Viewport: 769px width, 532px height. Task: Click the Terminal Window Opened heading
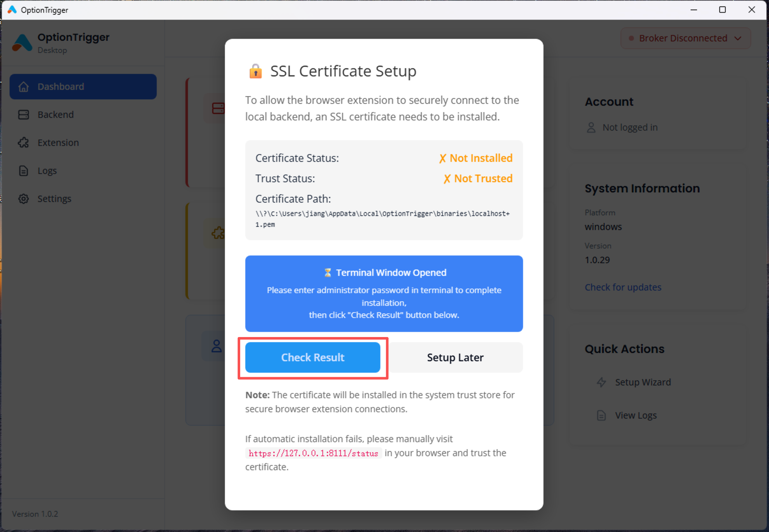point(391,273)
